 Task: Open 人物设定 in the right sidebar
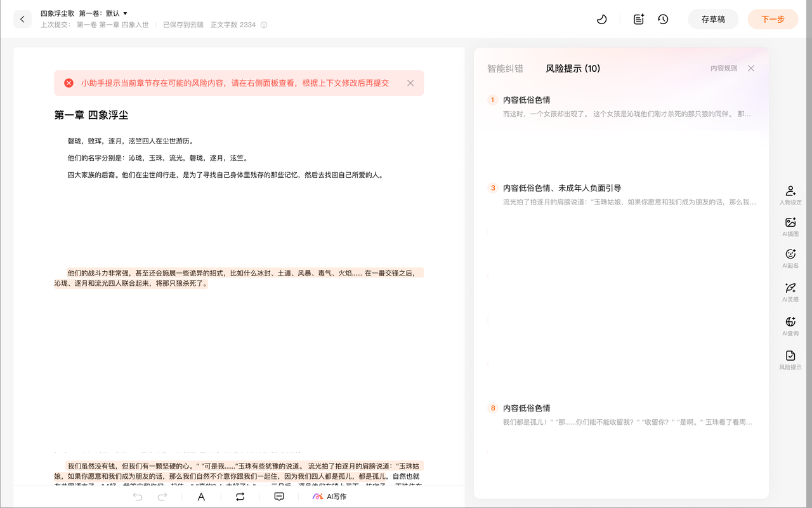(790, 195)
